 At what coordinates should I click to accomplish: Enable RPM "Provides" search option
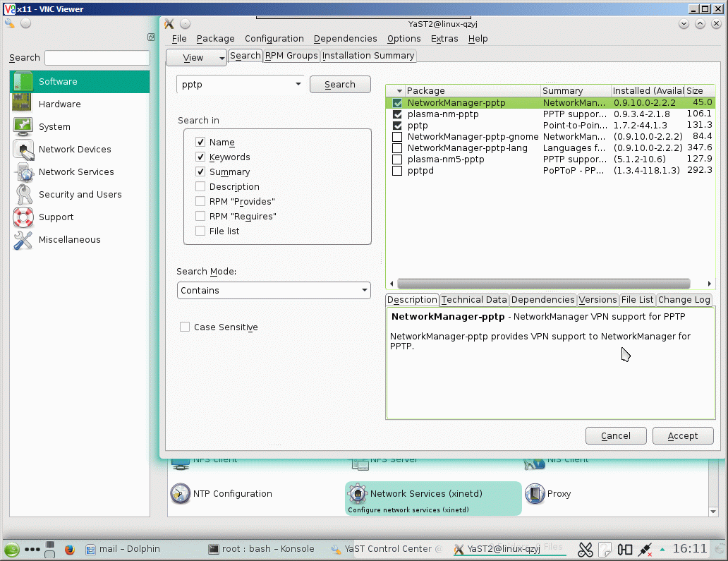click(200, 202)
